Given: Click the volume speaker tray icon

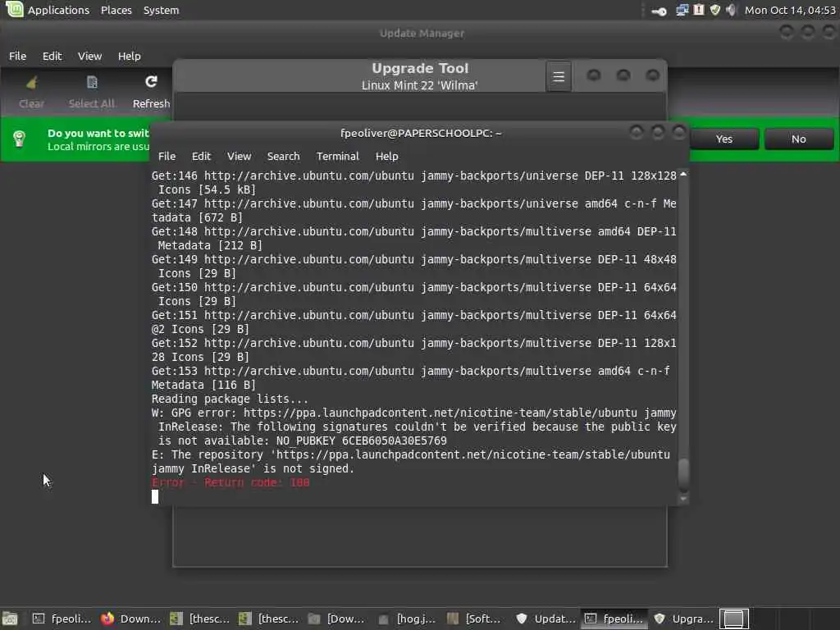Looking at the screenshot, I should coord(731,10).
